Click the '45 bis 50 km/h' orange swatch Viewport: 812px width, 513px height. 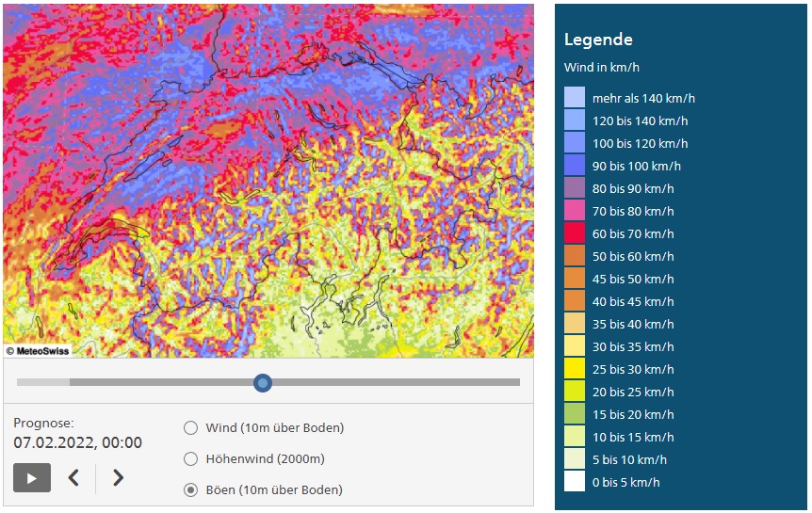pos(575,279)
